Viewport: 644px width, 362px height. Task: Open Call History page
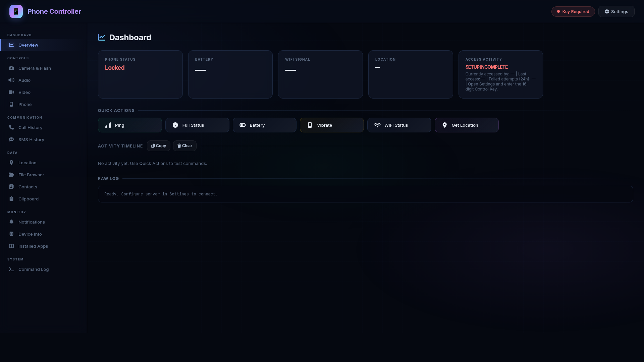(x=44, y=127)
